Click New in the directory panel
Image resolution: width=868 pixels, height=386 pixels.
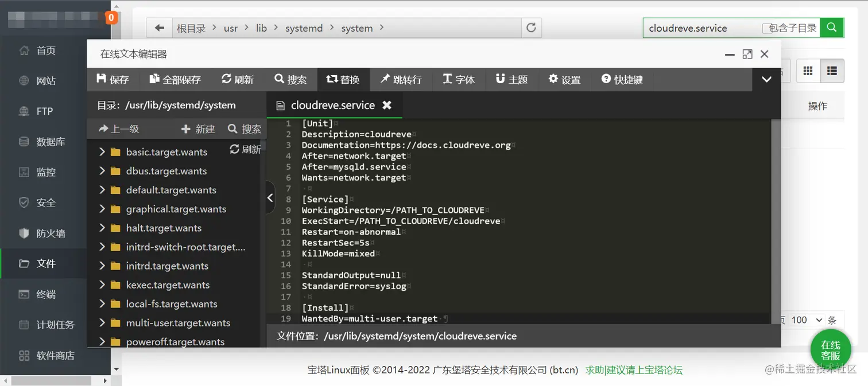198,129
